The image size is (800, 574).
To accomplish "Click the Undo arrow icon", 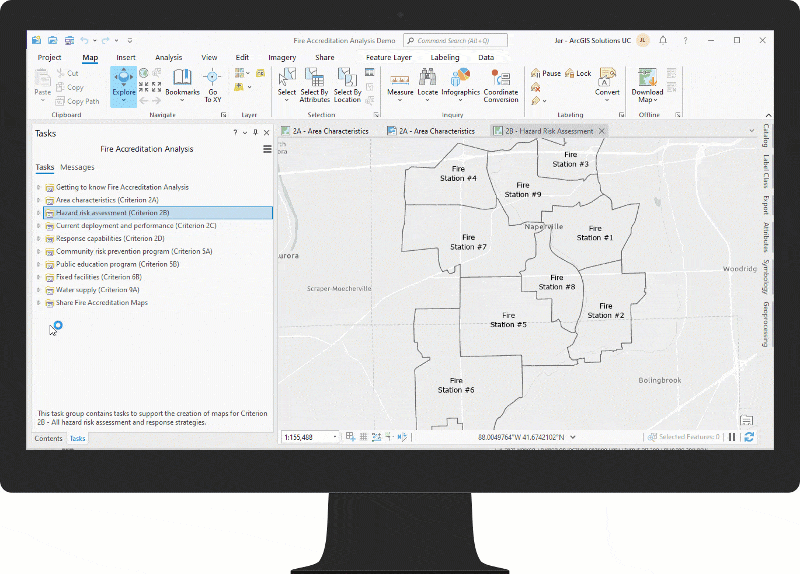I will (84, 40).
